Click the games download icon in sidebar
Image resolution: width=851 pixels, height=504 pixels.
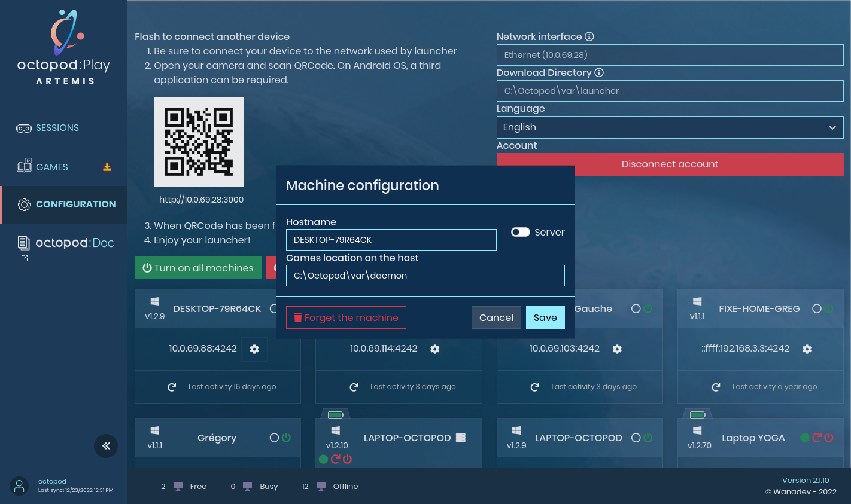click(107, 167)
